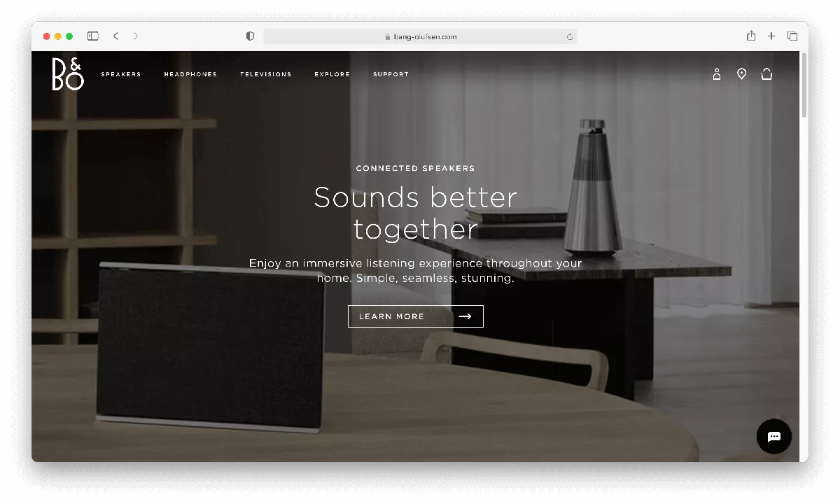The image size is (840, 504).
Task: Open the live chat bubble
Action: [x=773, y=436]
